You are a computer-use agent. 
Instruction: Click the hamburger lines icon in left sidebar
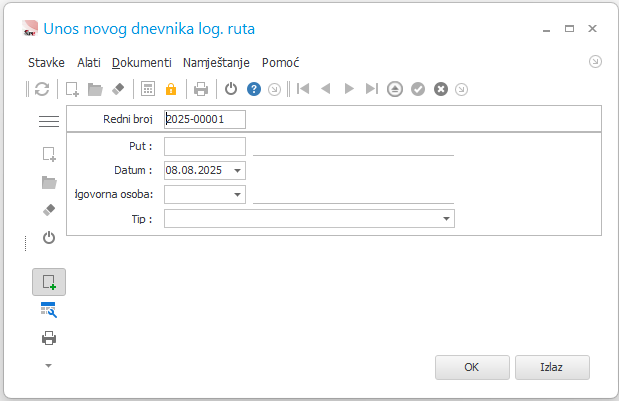(49, 121)
